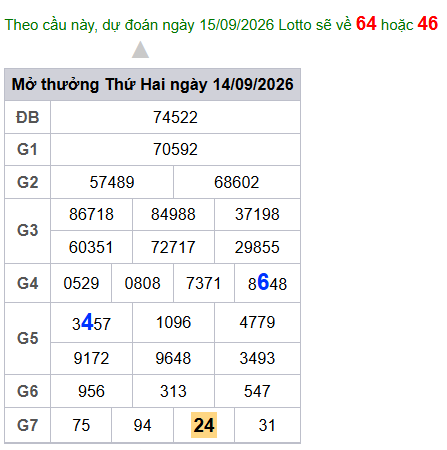The image size is (447, 450).
Task: Click the G4 number 0529
Action: click(x=81, y=283)
